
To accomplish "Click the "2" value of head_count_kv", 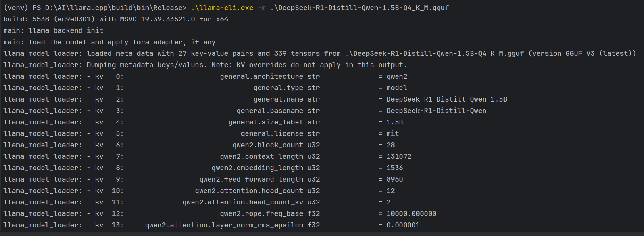I will point(389,202).
